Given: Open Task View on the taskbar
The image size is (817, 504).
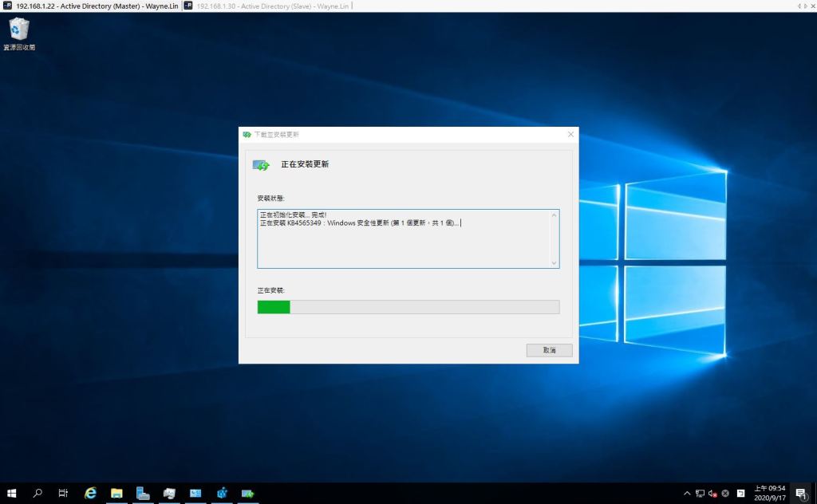Looking at the screenshot, I should point(63,494).
